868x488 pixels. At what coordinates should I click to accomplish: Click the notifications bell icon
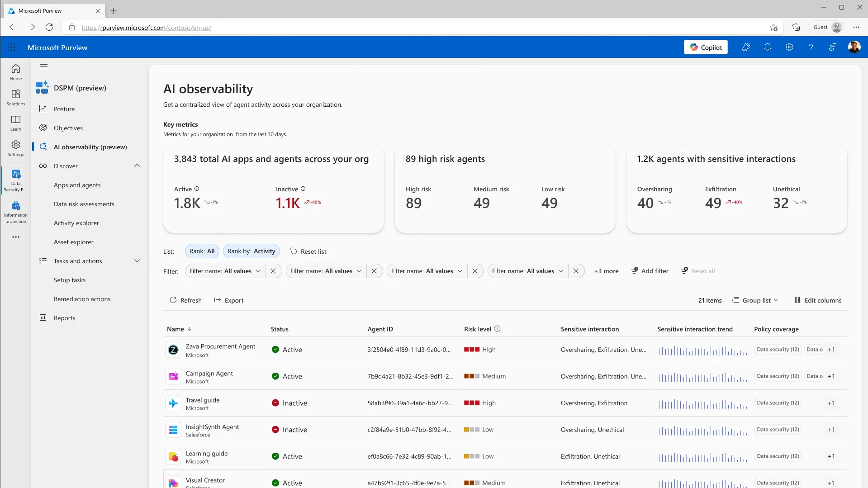click(x=768, y=47)
